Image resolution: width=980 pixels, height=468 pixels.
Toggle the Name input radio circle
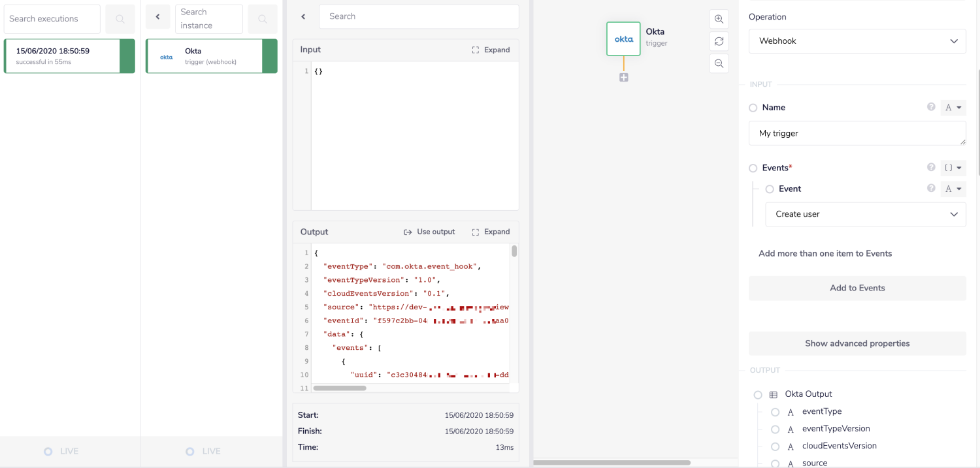(753, 108)
